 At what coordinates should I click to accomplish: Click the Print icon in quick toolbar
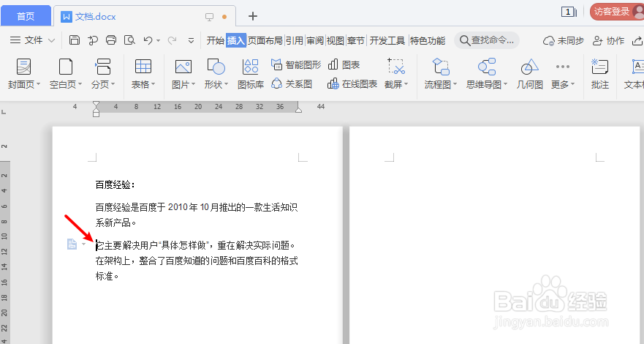(x=111, y=40)
